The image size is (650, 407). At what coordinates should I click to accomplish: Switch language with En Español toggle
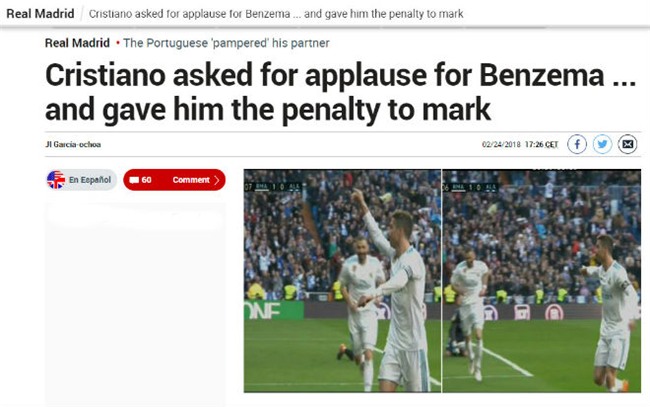(x=82, y=180)
